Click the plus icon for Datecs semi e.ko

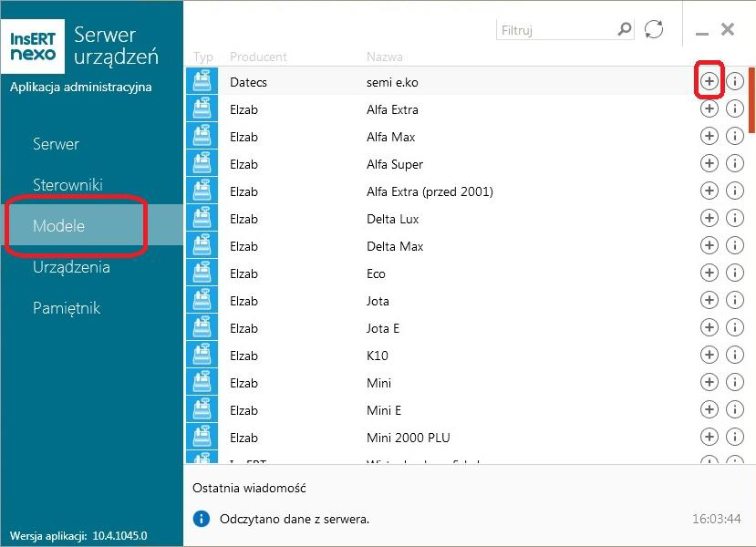pyautogui.click(x=709, y=82)
